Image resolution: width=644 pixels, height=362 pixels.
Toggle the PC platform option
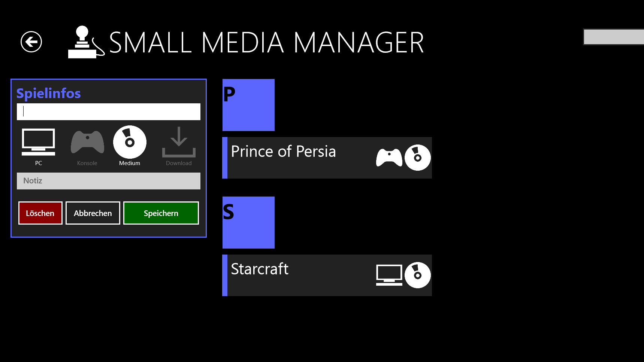pos(39,146)
